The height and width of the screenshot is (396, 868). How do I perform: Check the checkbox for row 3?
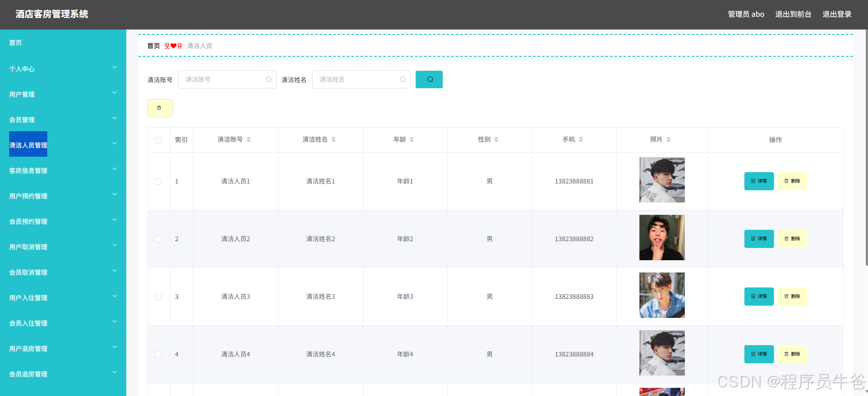(x=158, y=297)
